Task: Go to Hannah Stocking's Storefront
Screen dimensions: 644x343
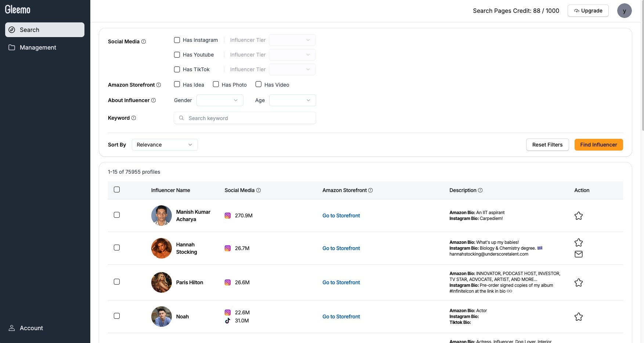Action: (x=341, y=248)
